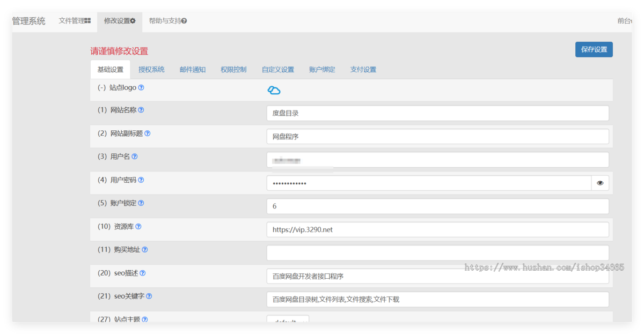Image resolution: width=644 pixels, height=334 pixels.
Task: Click the 网站名称 field containing 度盘目录
Action: coord(438,113)
